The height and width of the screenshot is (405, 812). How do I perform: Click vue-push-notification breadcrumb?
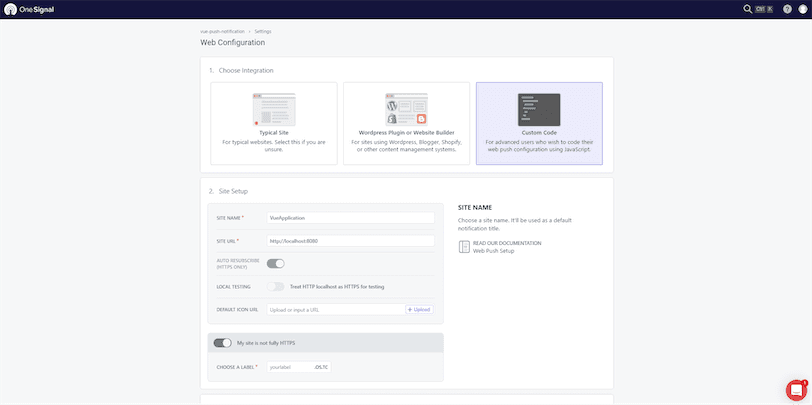point(222,32)
